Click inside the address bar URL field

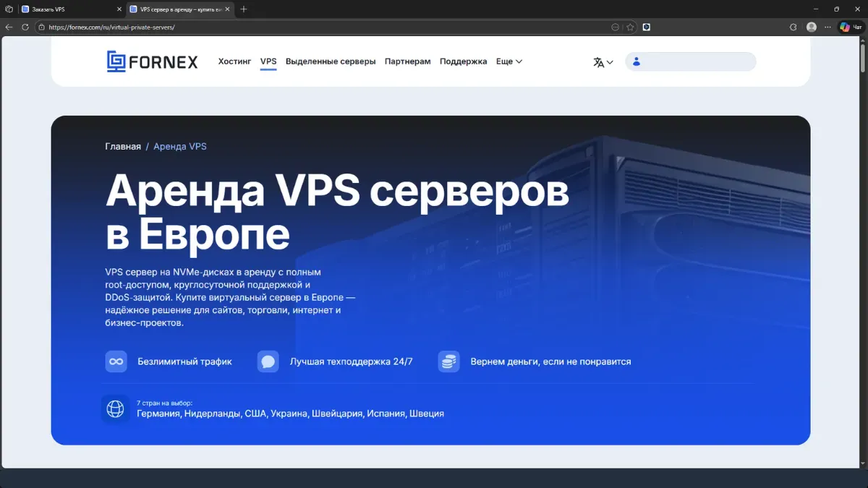[112, 27]
